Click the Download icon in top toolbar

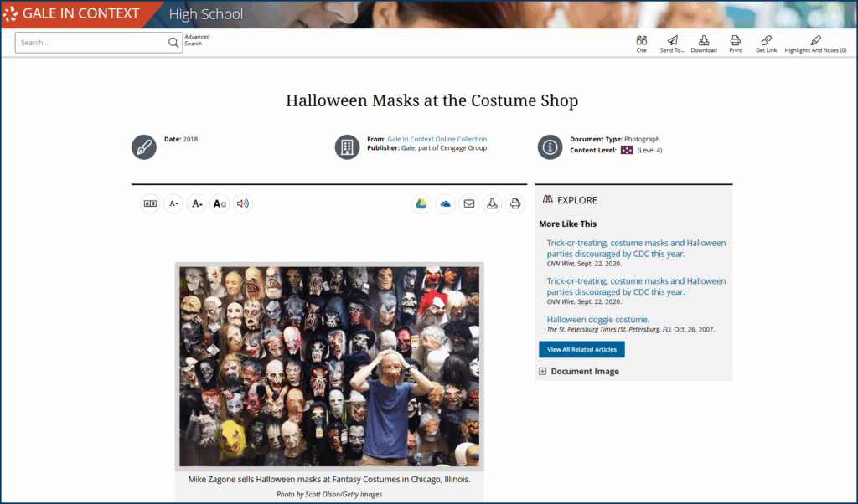704,43
